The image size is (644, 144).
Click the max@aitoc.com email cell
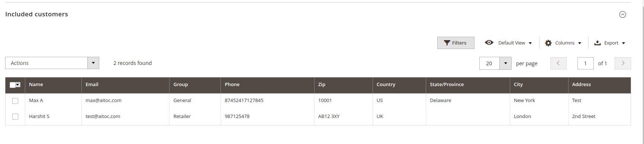tap(103, 101)
